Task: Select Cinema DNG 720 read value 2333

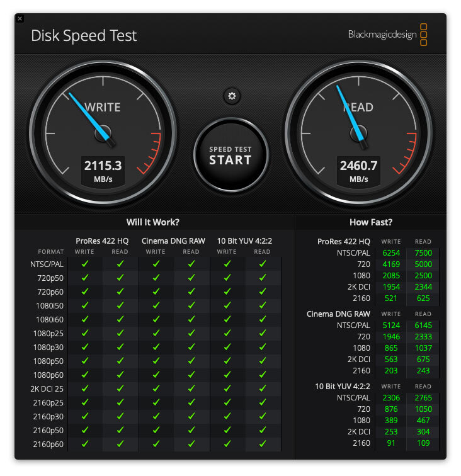Action: pos(423,337)
